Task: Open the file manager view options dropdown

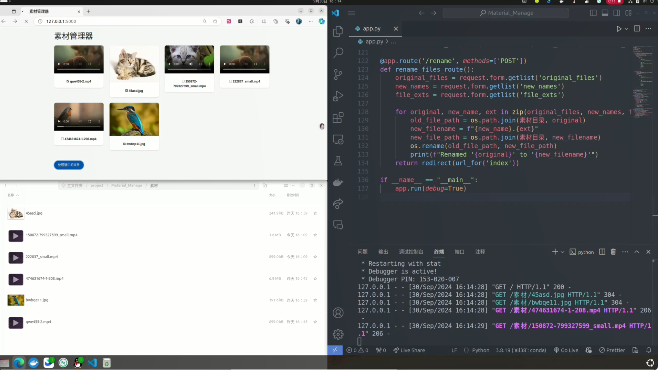Action: click(x=293, y=185)
